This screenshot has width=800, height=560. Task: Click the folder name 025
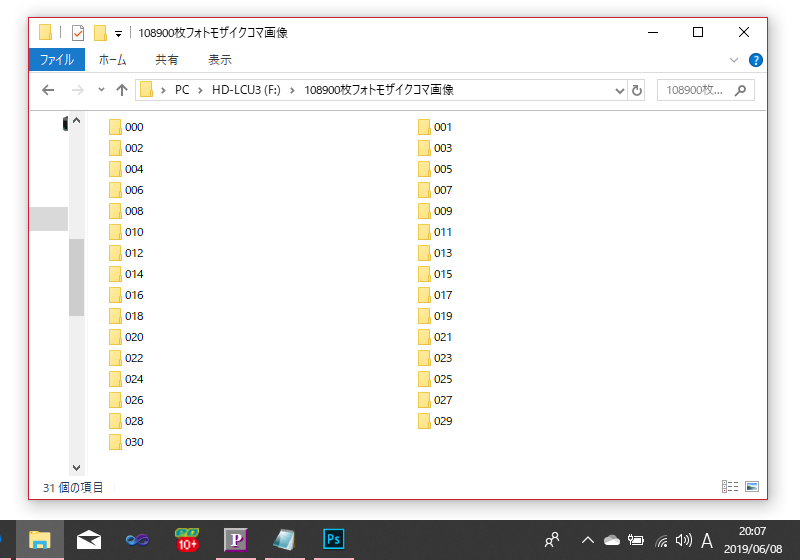[x=443, y=379]
